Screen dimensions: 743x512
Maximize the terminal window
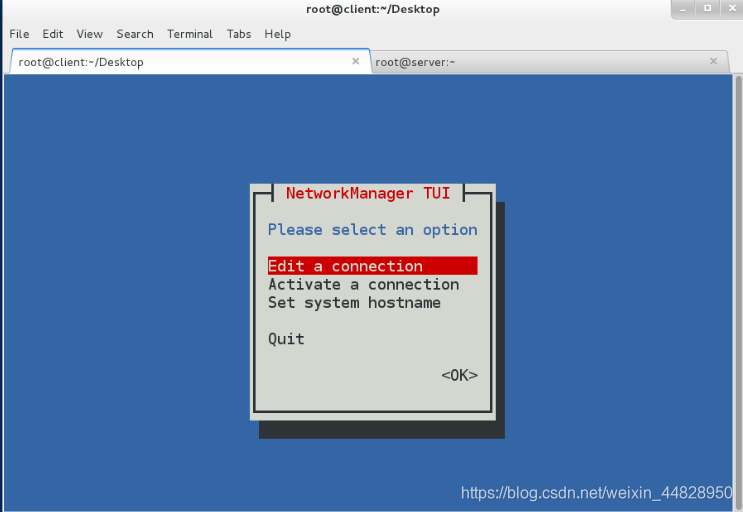point(707,9)
